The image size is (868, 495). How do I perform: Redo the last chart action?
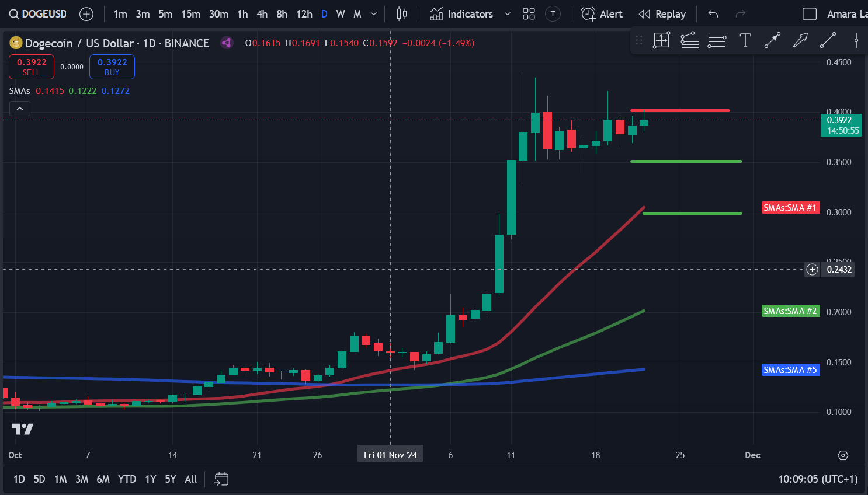pyautogui.click(x=740, y=14)
